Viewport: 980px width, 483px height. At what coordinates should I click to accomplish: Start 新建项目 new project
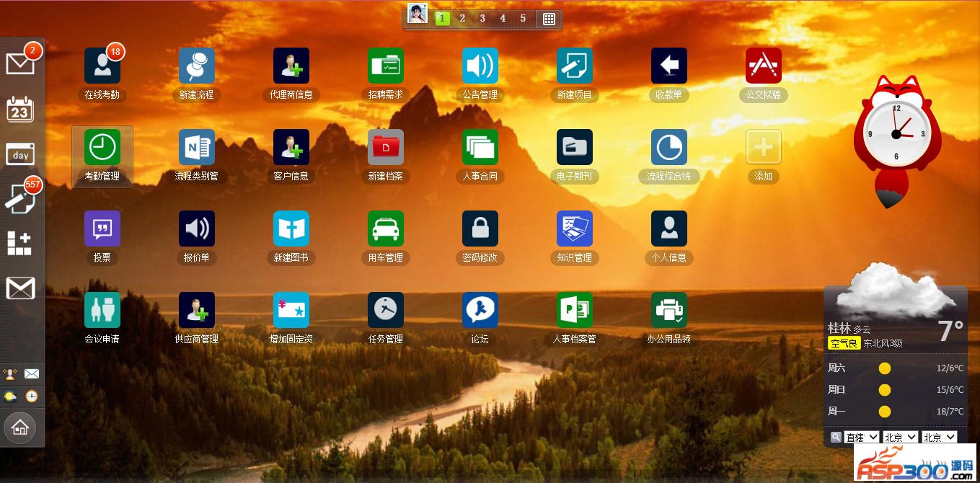575,66
